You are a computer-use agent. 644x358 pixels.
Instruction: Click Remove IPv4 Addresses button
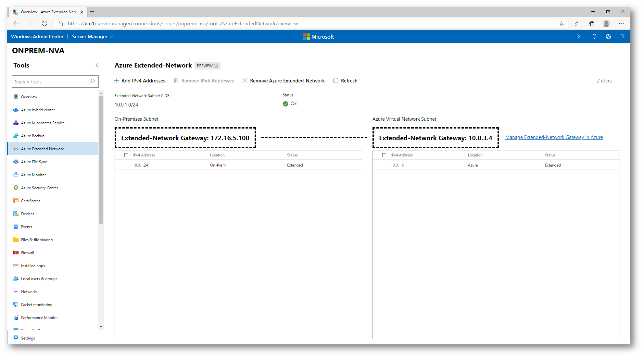pos(204,81)
